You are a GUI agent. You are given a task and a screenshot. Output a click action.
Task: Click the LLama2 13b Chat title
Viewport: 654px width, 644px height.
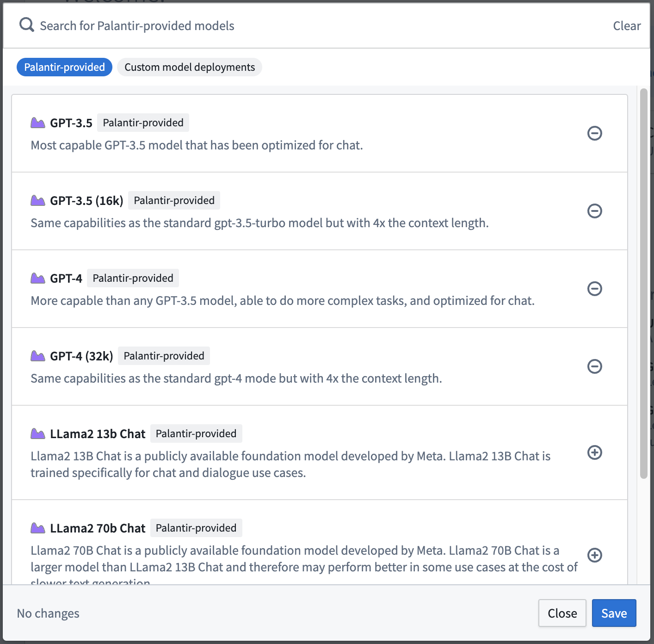tap(98, 434)
